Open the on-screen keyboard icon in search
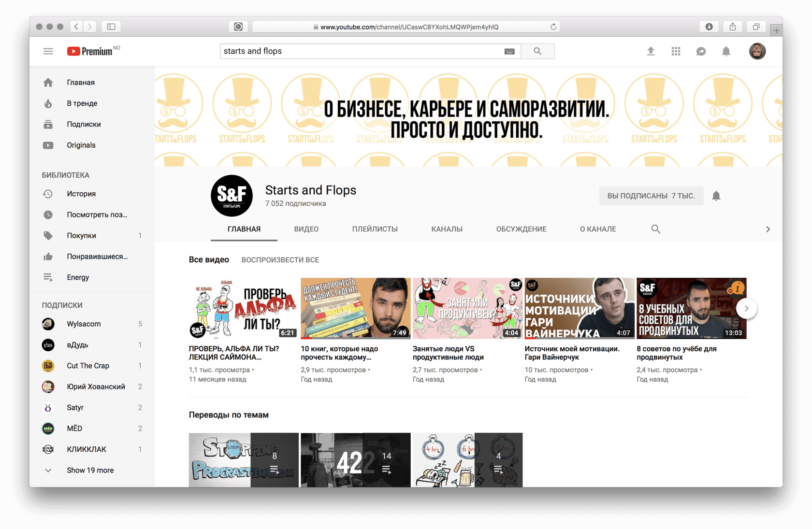Viewport: 812px width, 529px height. (509, 51)
